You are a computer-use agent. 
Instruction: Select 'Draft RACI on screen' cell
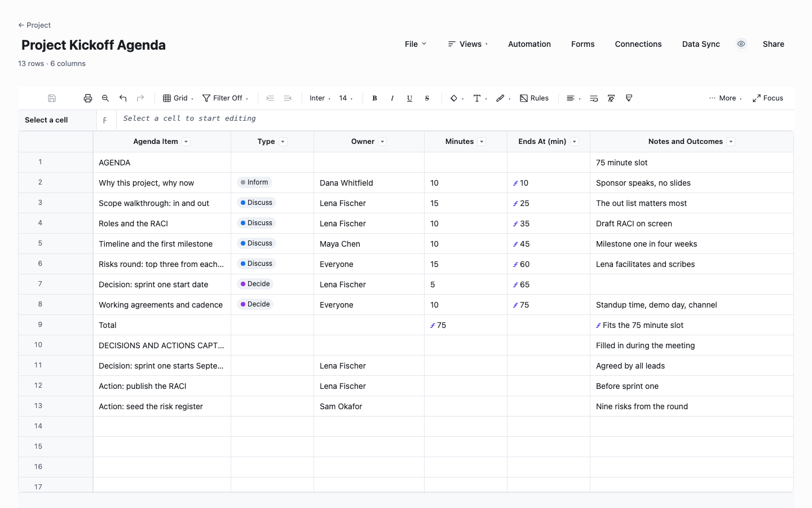pyautogui.click(x=692, y=224)
